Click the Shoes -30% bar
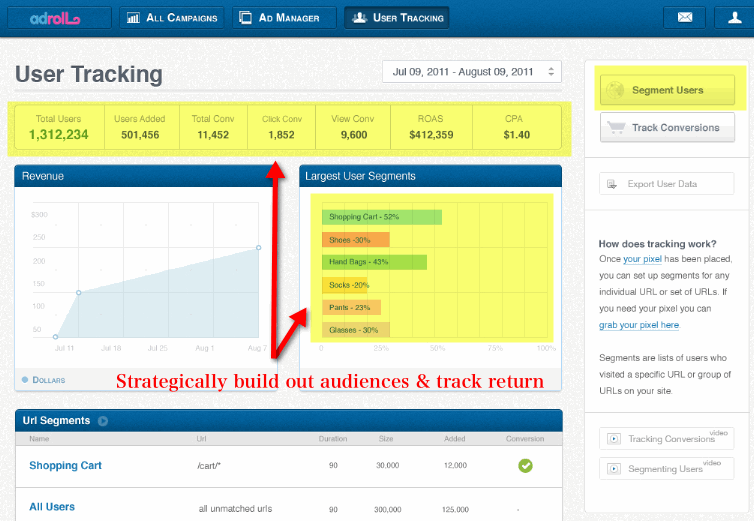 (x=356, y=240)
